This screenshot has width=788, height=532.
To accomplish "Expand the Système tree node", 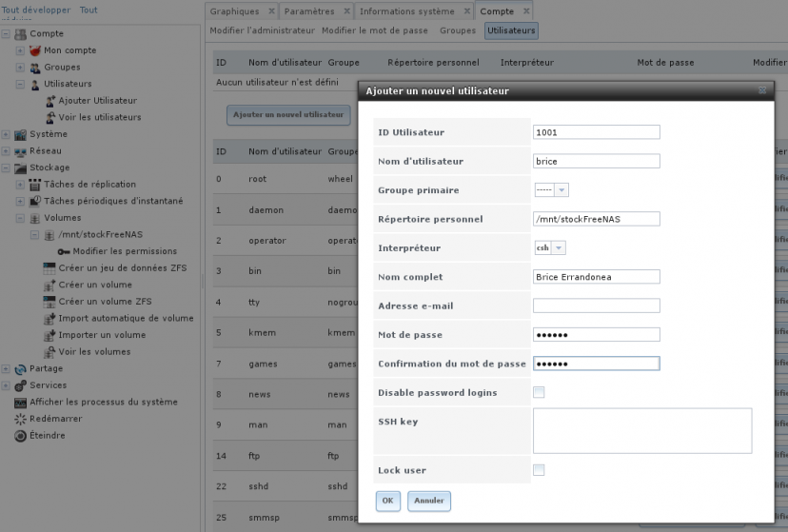I will point(7,134).
